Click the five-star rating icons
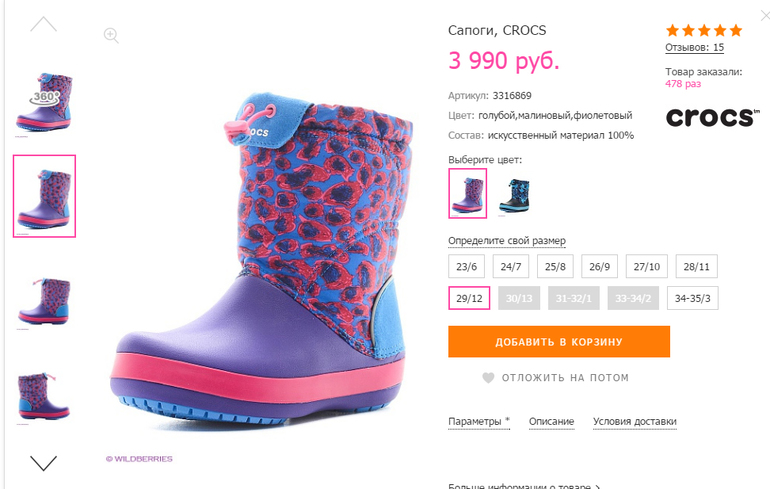 pos(704,30)
